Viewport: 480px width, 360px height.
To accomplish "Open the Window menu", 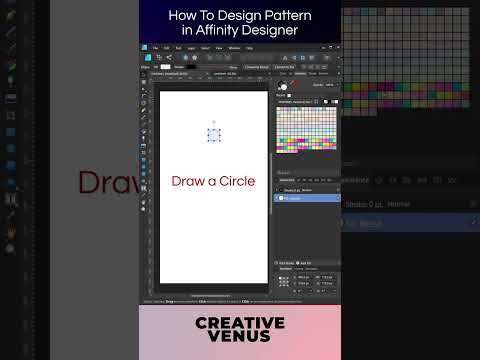I will [x=234, y=48].
